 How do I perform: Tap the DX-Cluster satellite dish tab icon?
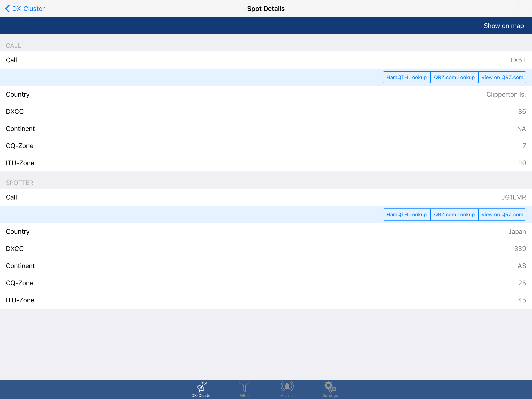pyautogui.click(x=202, y=387)
